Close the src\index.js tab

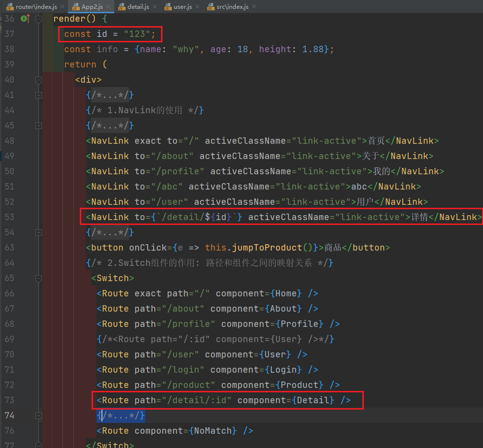pyautogui.click(x=254, y=6)
